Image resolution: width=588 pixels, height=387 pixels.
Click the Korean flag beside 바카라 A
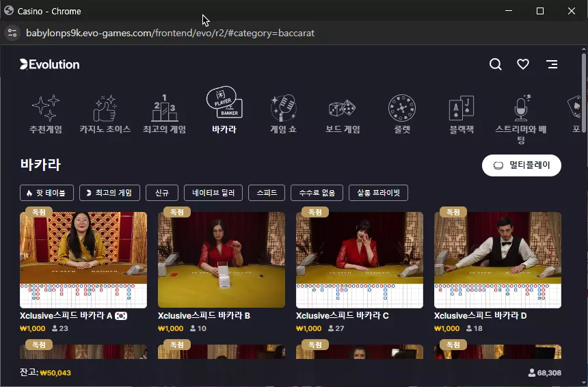click(x=121, y=316)
